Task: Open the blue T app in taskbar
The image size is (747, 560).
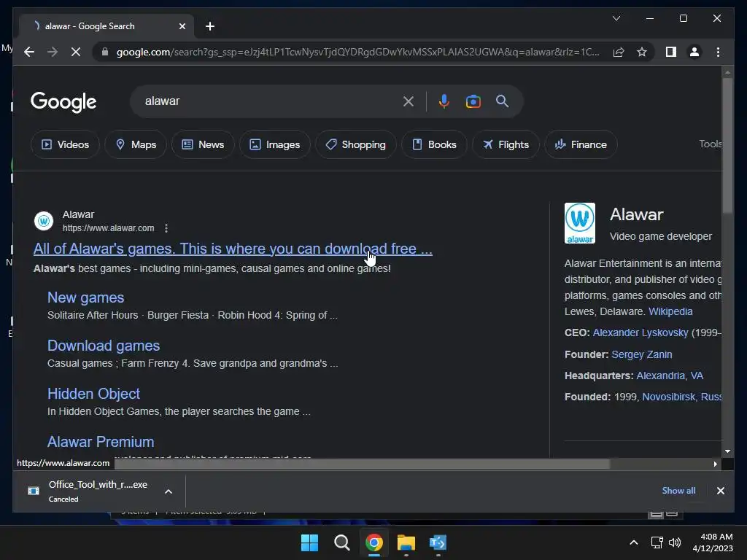Action: (x=438, y=542)
